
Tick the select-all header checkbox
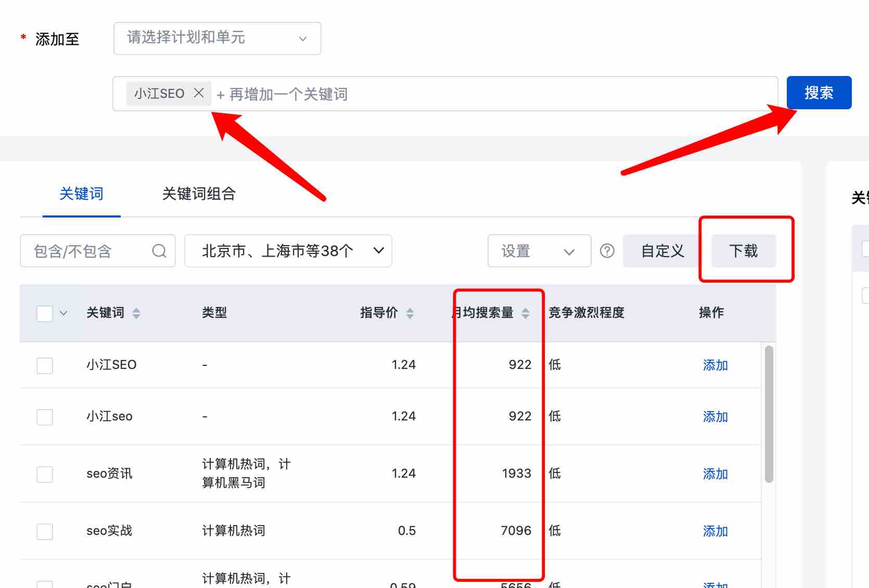click(45, 314)
